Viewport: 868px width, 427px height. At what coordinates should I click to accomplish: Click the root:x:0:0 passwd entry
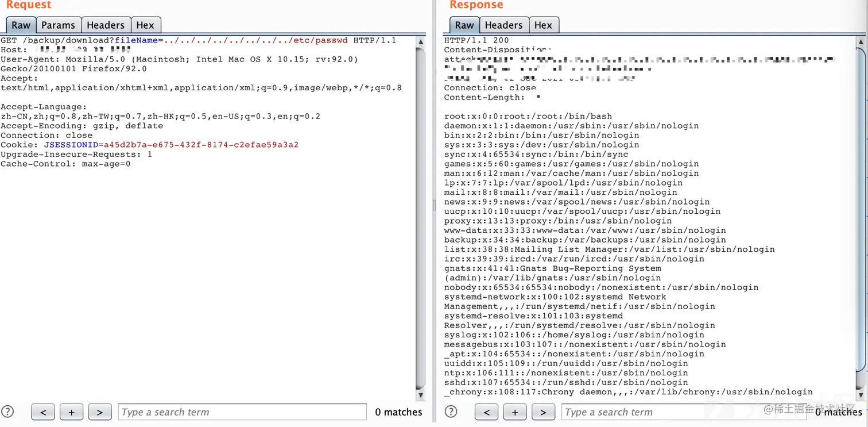[x=528, y=116]
